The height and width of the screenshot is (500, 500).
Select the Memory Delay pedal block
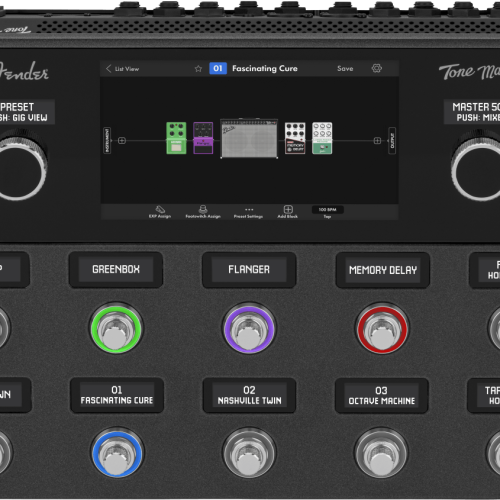(x=295, y=138)
